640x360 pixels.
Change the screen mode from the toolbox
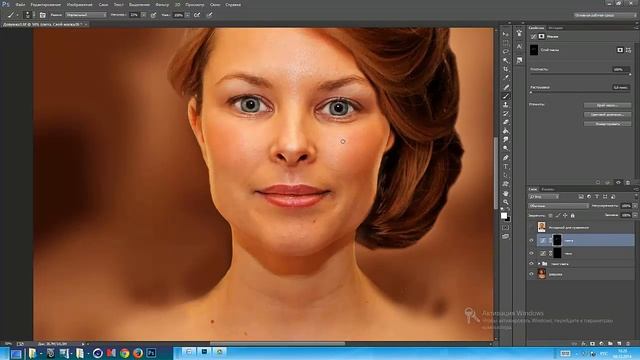(506, 236)
